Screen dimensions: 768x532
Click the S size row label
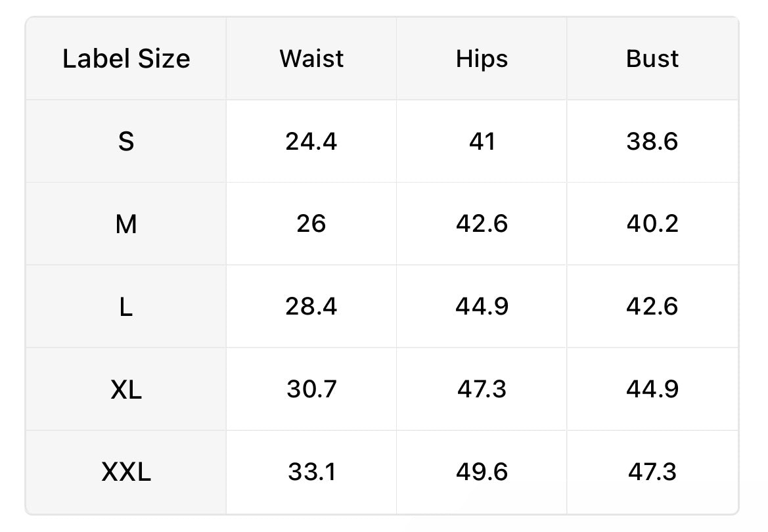126,142
